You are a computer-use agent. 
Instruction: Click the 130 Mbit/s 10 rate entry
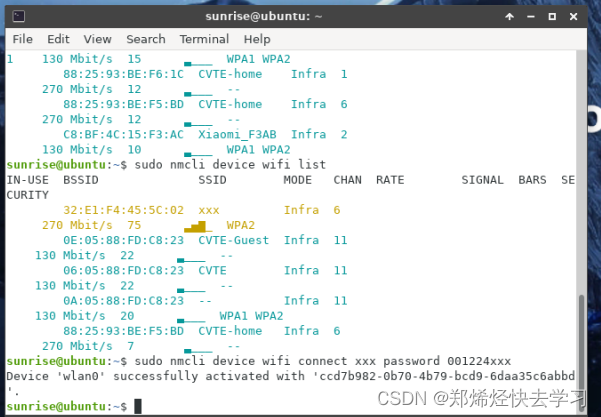92,149
